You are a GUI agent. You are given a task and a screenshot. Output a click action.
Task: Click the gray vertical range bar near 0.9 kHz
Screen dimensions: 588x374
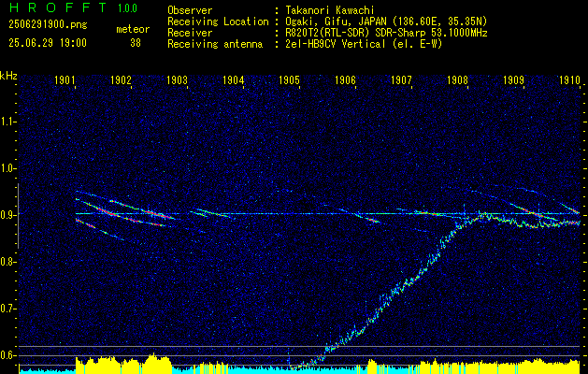point(18,216)
